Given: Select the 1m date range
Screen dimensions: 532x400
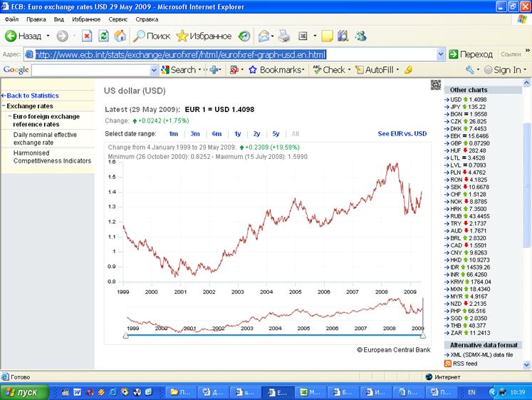Looking at the screenshot, I should pos(173,133).
